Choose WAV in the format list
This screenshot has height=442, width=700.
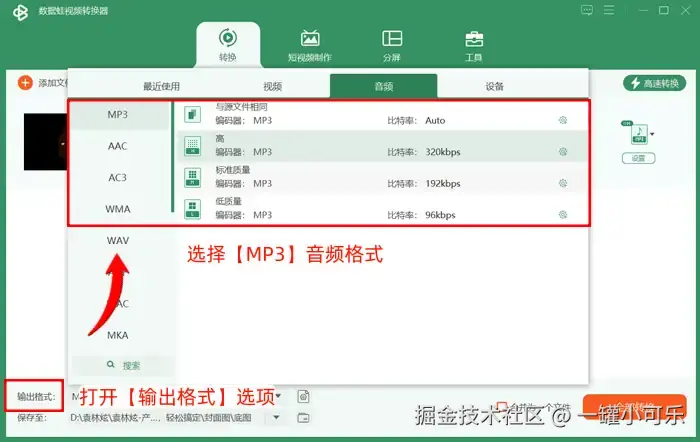coord(117,240)
